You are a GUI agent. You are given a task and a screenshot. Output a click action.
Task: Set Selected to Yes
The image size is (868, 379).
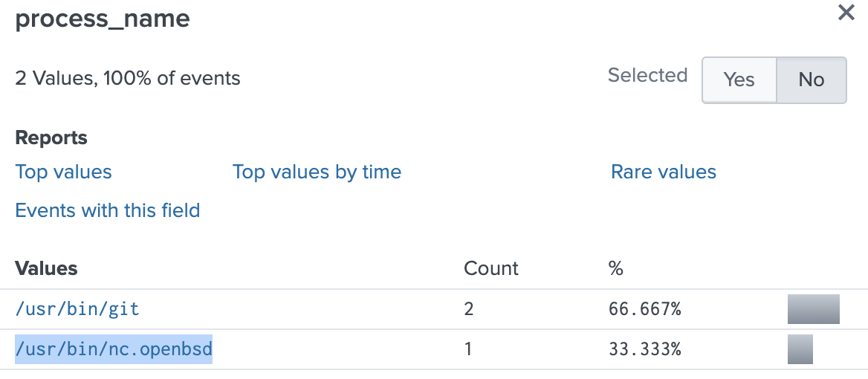[x=739, y=80]
